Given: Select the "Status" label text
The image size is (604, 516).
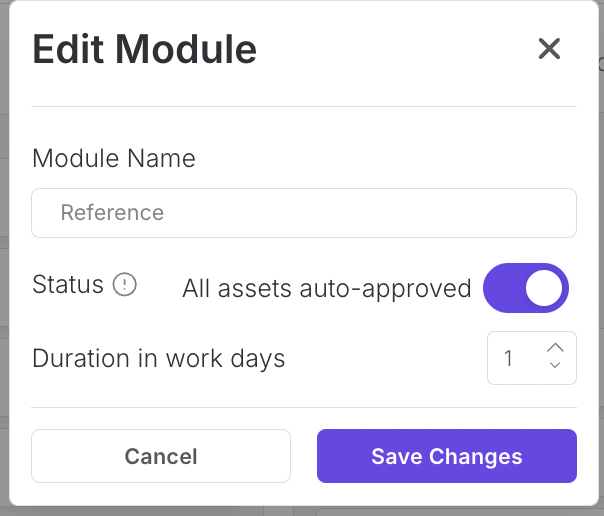Looking at the screenshot, I should tap(68, 285).
